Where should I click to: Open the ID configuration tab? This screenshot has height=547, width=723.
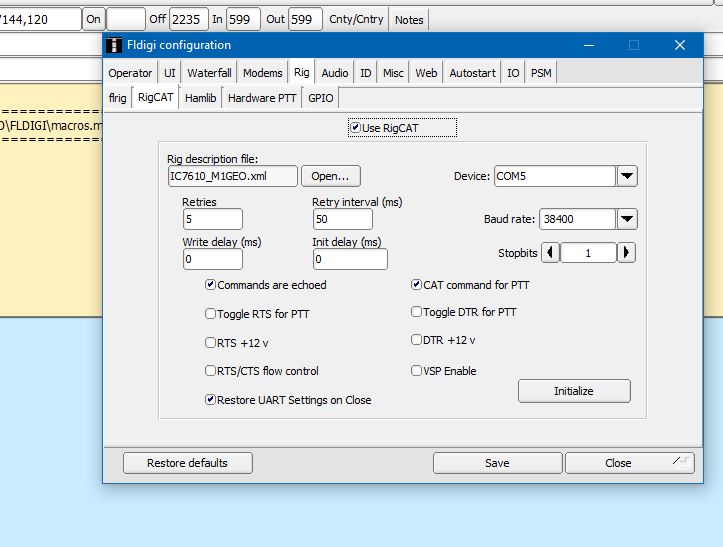(366, 73)
